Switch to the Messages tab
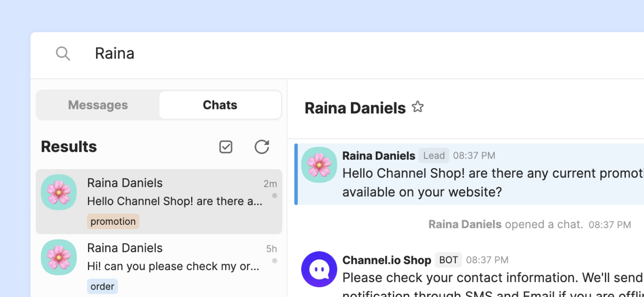 click(x=98, y=105)
